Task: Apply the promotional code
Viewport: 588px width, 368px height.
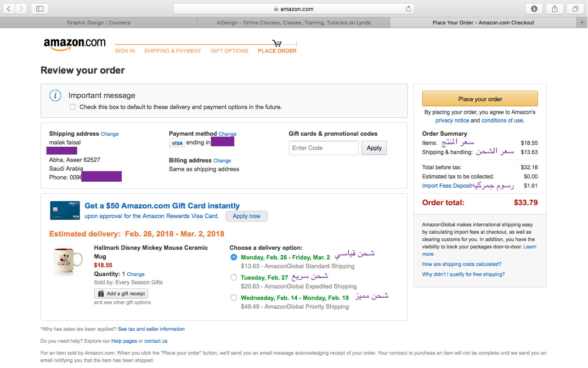Action: (374, 148)
